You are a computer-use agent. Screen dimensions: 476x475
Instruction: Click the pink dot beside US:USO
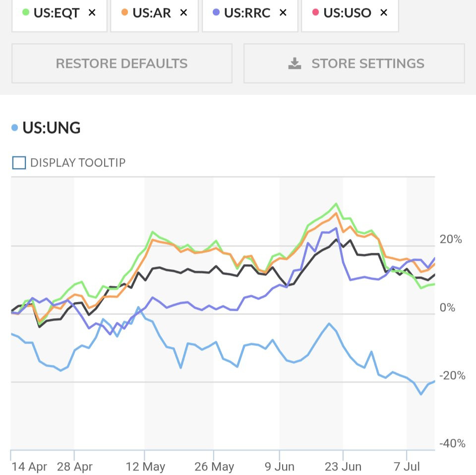[x=316, y=13]
